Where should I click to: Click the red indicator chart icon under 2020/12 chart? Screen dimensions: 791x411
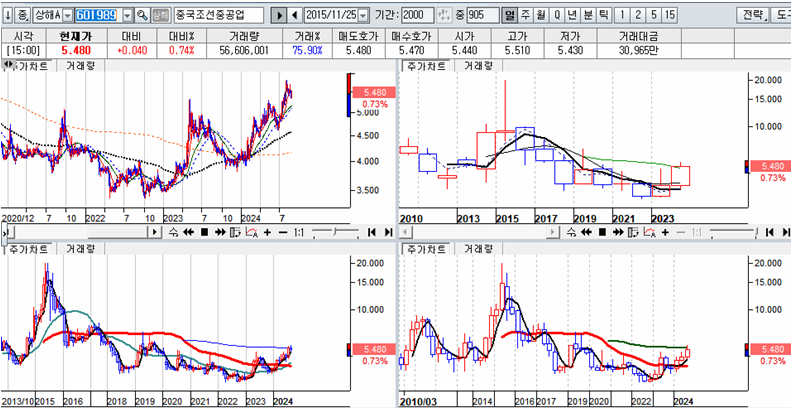(x=252, y=232)
